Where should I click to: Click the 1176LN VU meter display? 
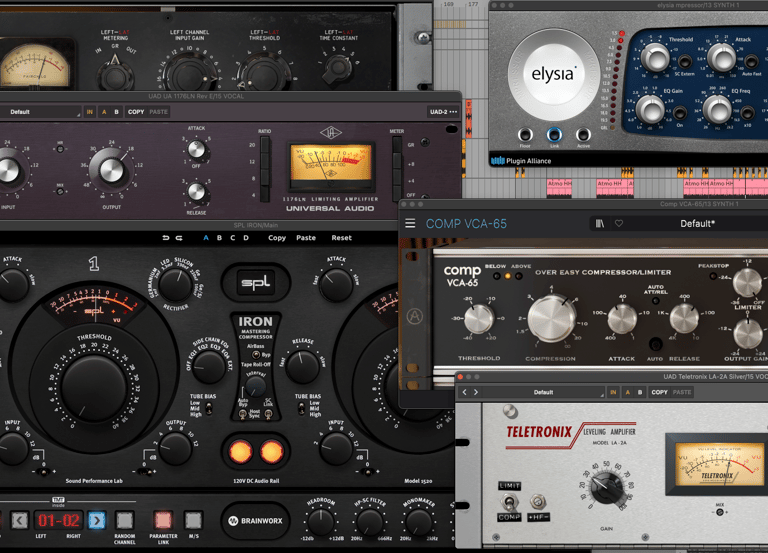coord(331,163)
